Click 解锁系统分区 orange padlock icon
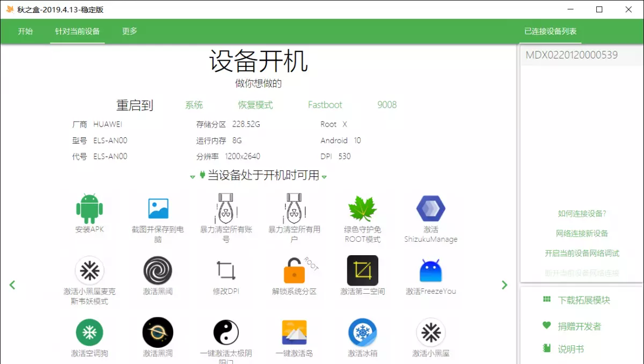644x364 pixels. click(x=296, y=270)
